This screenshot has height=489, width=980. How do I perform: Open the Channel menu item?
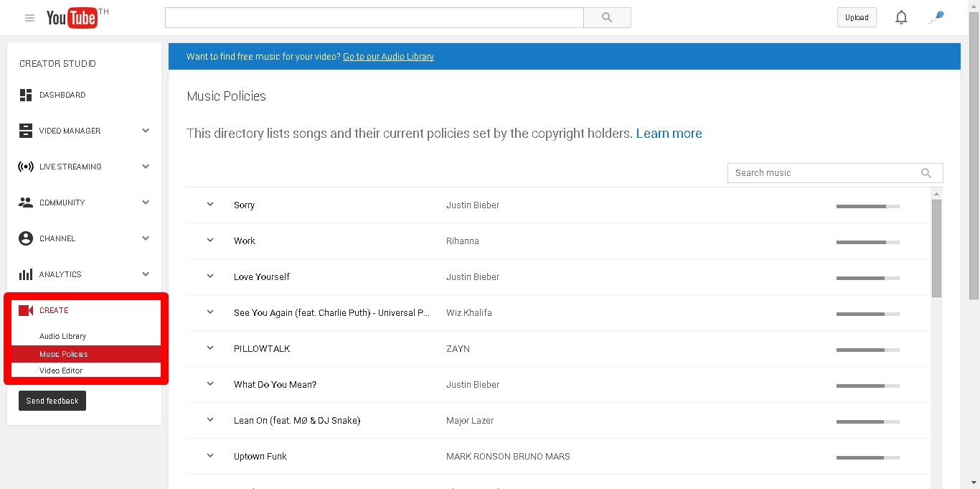(x=57, y=238)
